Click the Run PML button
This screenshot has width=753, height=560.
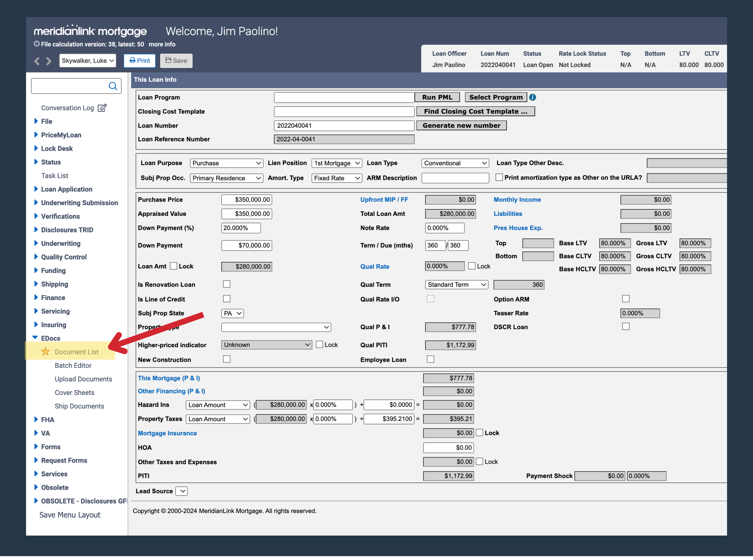click(x=437, y=97)
